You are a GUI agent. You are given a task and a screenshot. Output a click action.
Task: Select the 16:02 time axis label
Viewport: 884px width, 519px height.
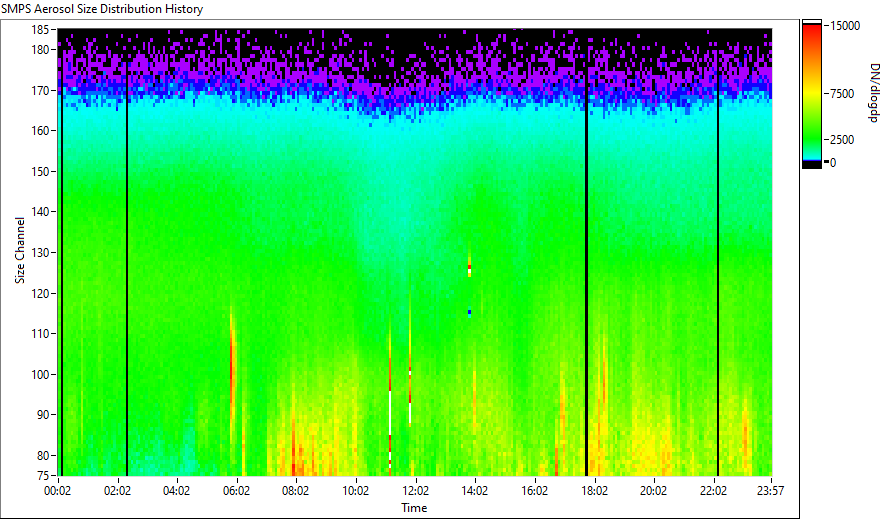[x=534, y=491]
